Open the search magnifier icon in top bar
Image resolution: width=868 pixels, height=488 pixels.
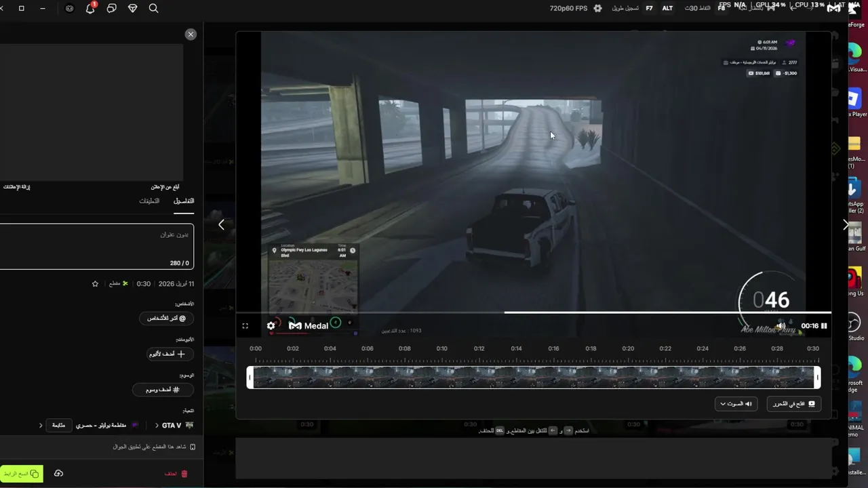click(x=153, y=8)
